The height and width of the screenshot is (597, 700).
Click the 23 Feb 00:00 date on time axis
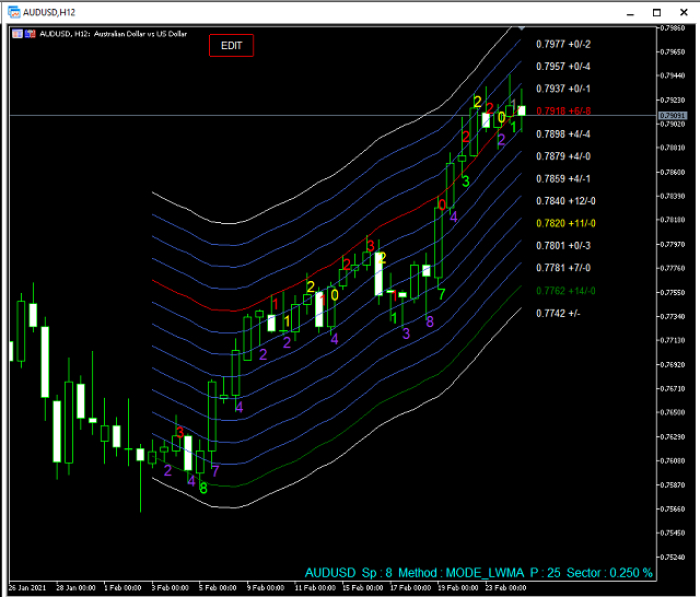click(x=506, y=588)
